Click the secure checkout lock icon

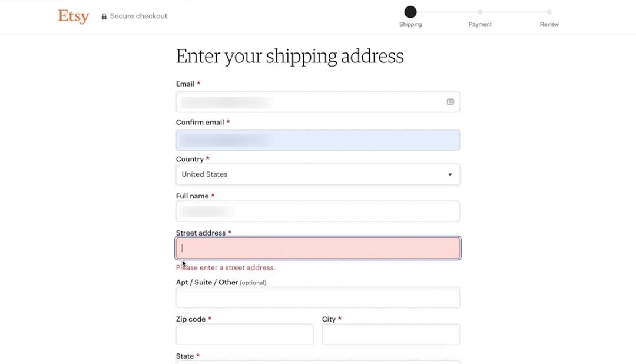(x=103, y=16)
